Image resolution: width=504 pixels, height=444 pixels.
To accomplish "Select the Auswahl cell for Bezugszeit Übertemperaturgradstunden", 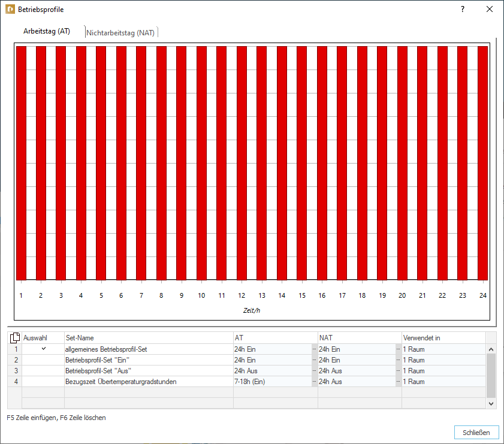I will pyautogui.click(x=43, y=381).
